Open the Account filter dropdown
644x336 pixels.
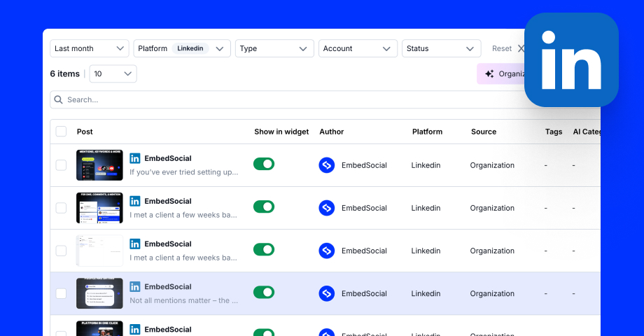pos(358,48)
